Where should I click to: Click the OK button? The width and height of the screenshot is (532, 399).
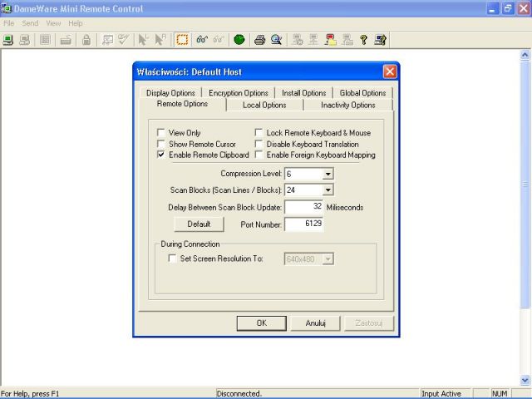tap(262, 323)
